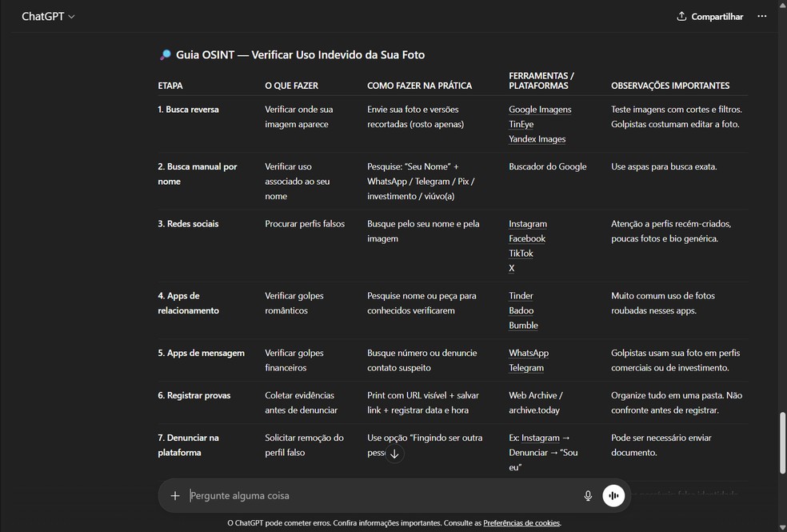Open the Instagram link in Redes sociais row
Image resolution: width=787 pixels, height=532 pixels.
(x=528, y=224)
